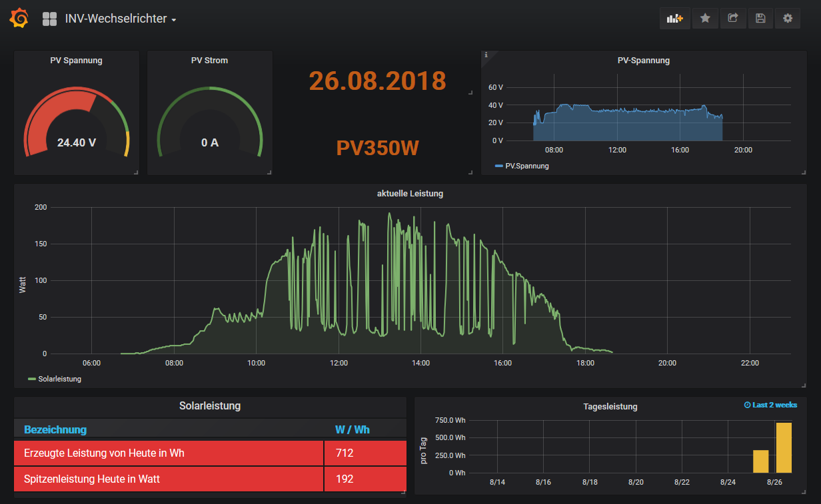Screen dimensions: 821x504
Task: Star this dashboard as favorite
Action: click(705, 19)
